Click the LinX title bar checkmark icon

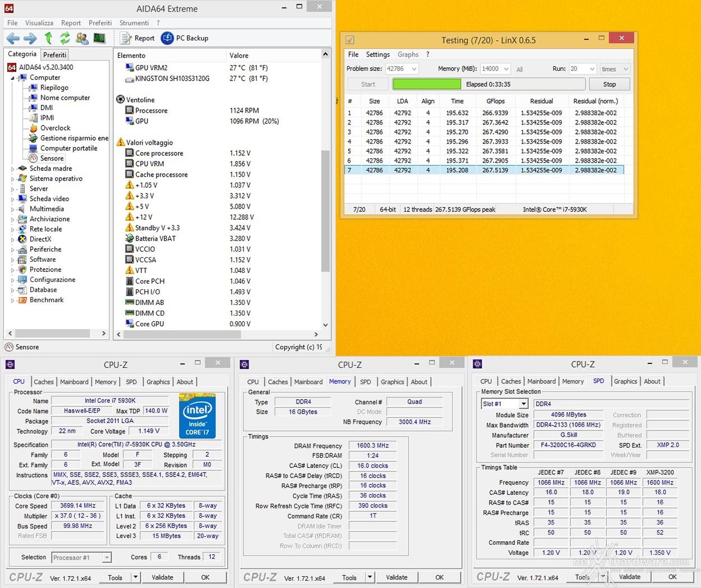point(350,40)
